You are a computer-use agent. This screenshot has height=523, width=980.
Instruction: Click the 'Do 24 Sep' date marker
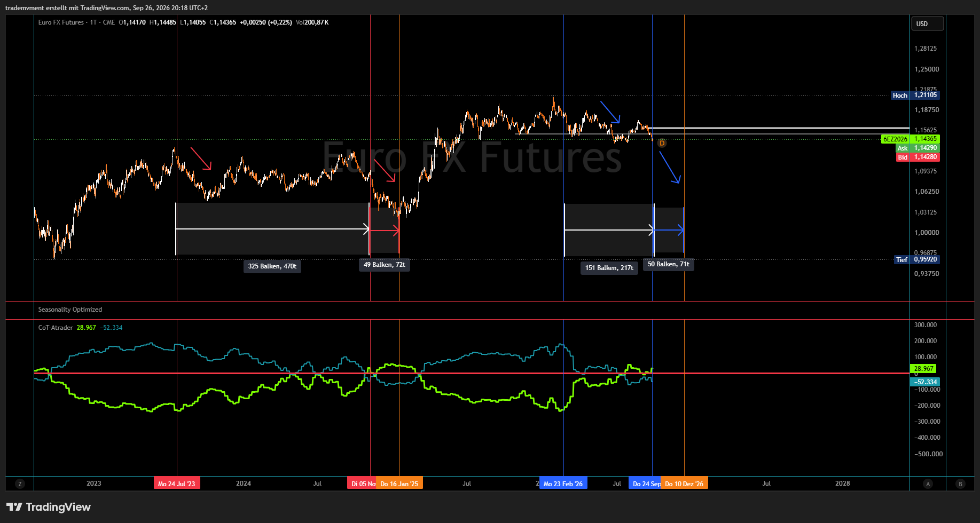click(645, 484)
